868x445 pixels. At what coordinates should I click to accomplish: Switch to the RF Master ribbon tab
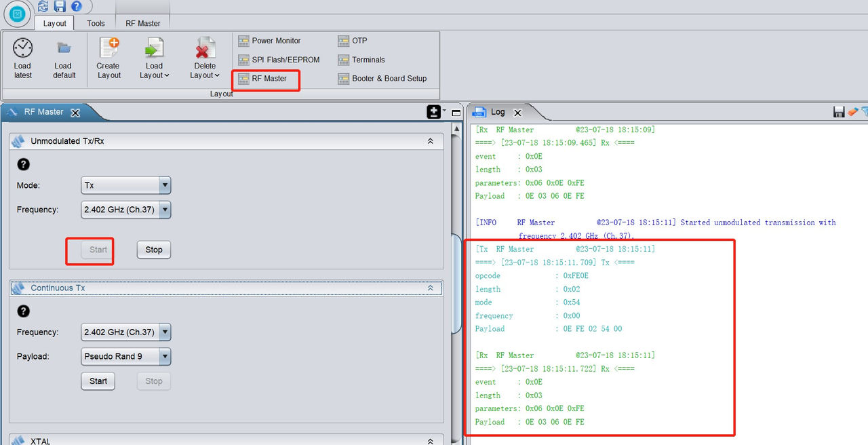143,23
